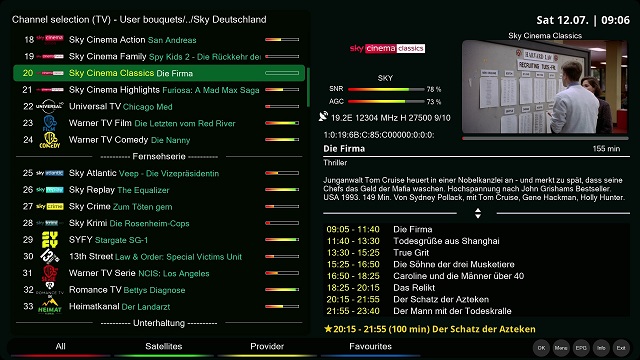Click the round Exit button
Screen dimensions: 640x360
pos(621,348)
